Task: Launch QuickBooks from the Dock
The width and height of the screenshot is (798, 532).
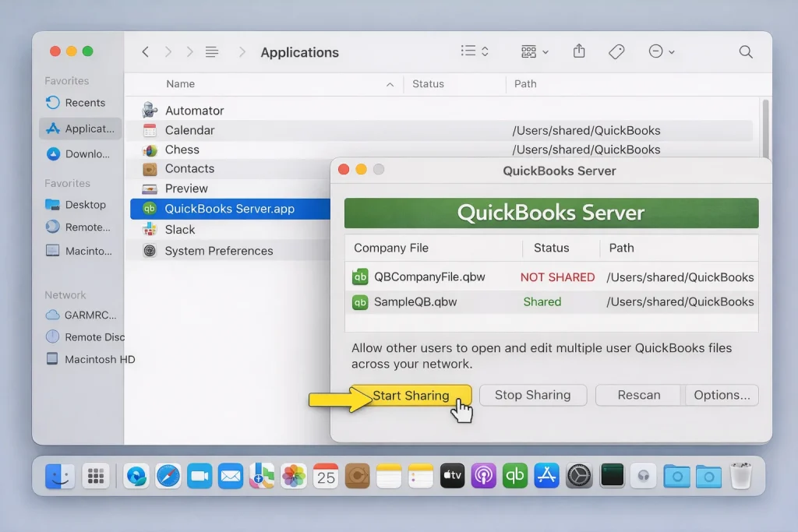Action: 515,477
